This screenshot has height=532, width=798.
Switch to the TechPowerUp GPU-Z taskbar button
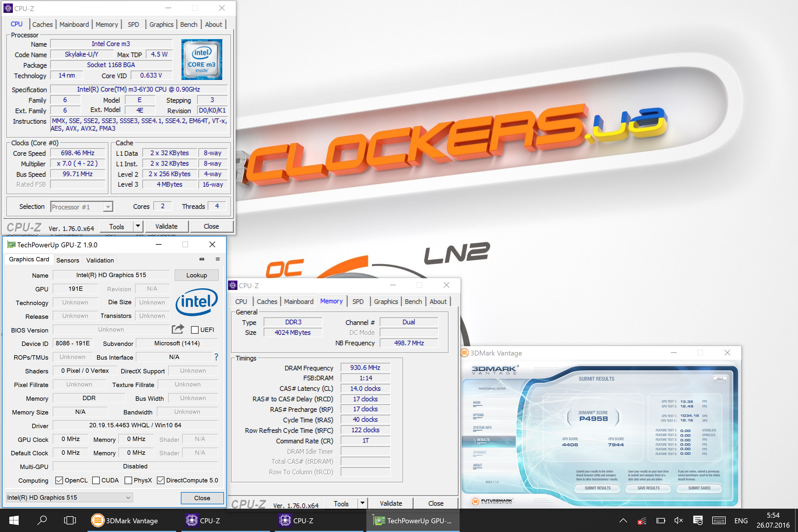click(413, 520)
